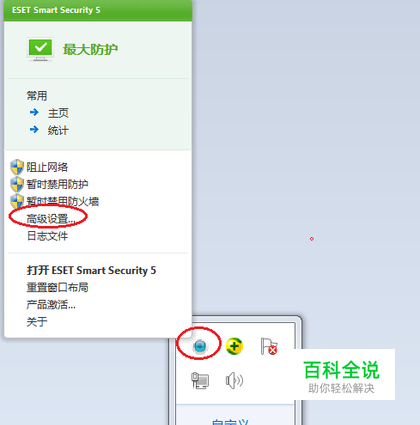
Task: Choose 暂时禁用防护 from the menu
Action: [x=57, y=184]
